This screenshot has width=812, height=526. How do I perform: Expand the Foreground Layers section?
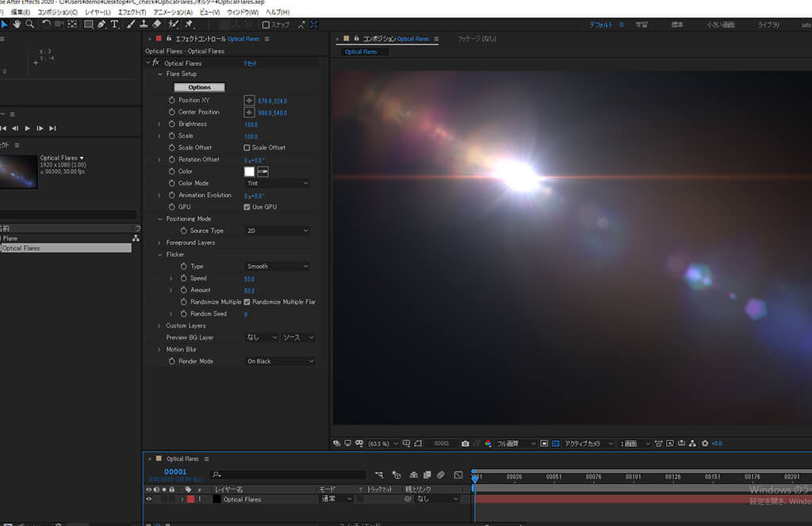pos(159,243)
